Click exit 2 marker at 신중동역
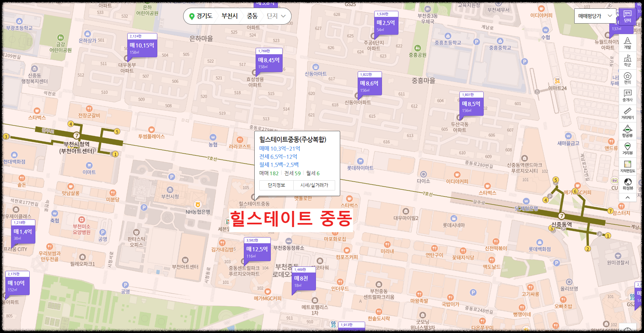This screenshot has height=333, width=644. coord(587,249)
